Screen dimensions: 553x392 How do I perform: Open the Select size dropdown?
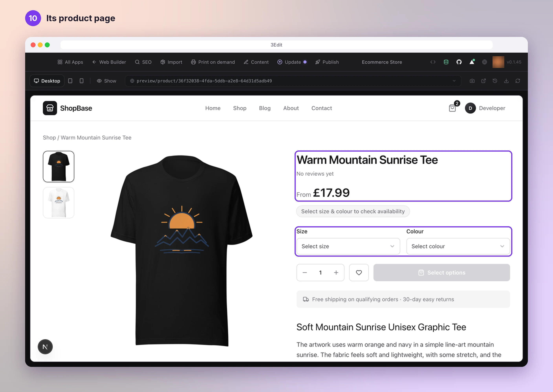point(348,246)
